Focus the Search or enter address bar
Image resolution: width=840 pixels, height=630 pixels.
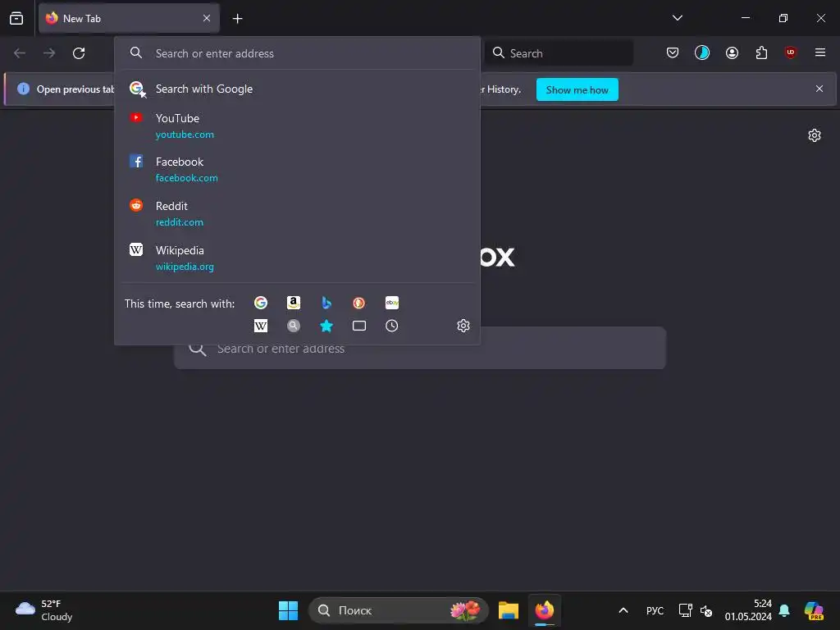click(297, 53)
